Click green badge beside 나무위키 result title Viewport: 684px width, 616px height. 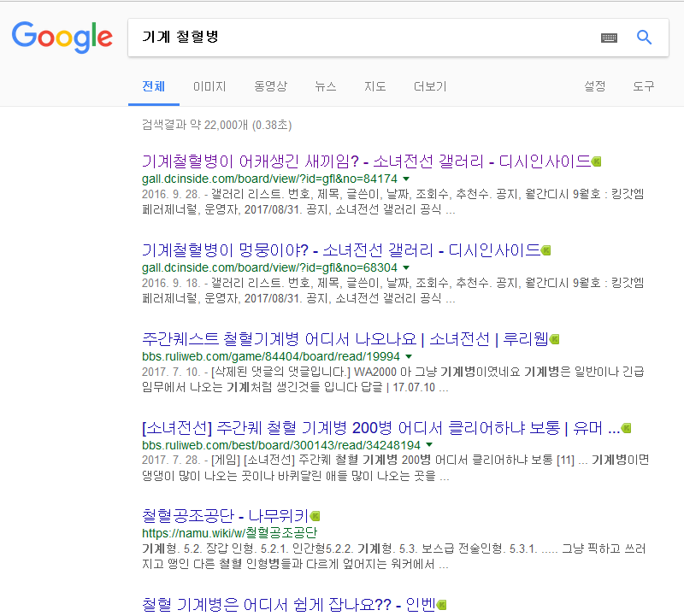pyautogui.click(x=315, y=516)
